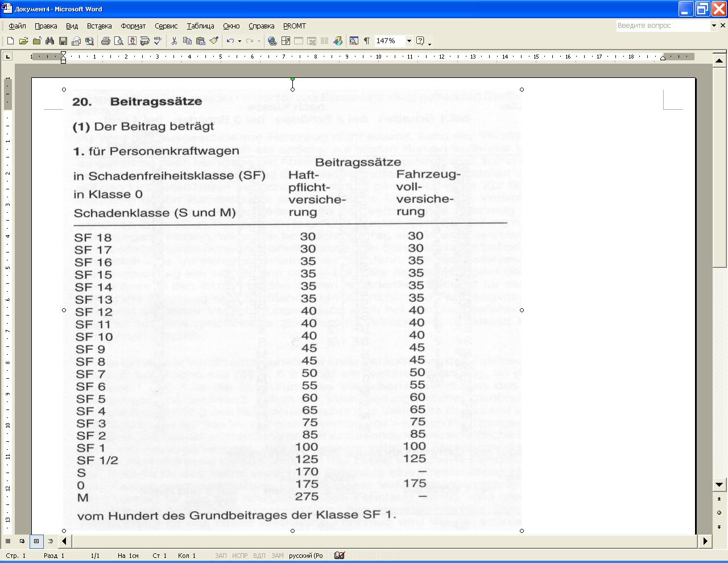Click the Copy icon
The height and width of the screenshot is (563, 728).
187,41
